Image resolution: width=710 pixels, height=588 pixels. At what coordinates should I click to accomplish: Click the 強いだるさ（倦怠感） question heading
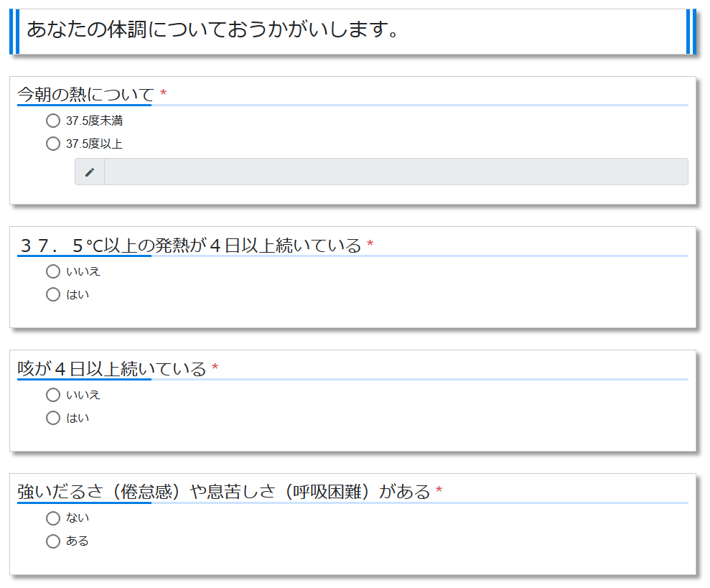223,492
